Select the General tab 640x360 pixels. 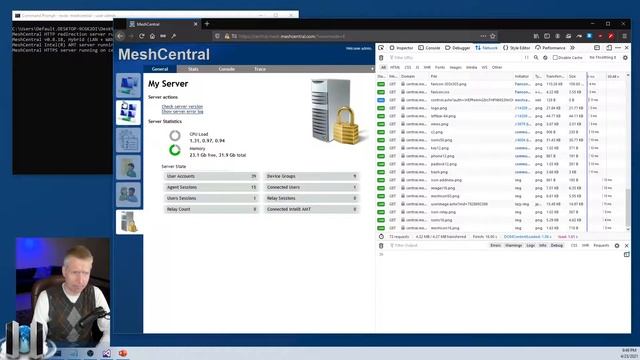click(x=160, y=69)
